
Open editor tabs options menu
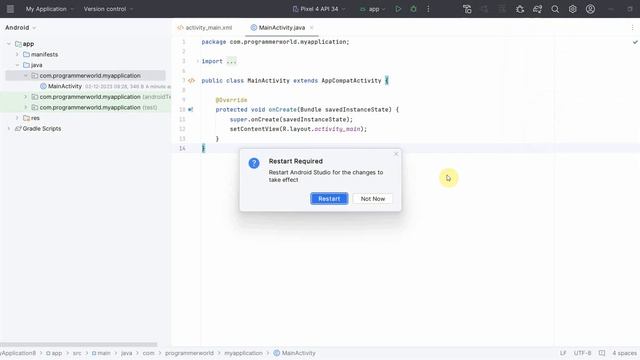click(632, 27)
